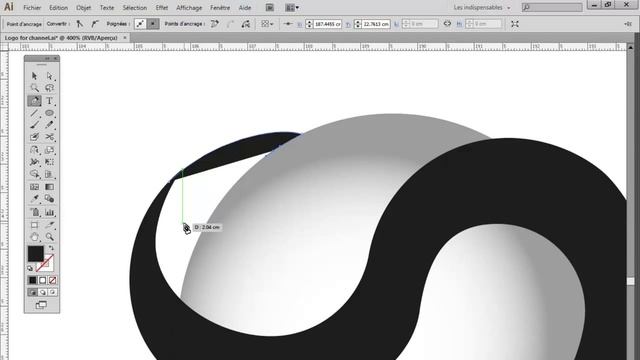The height and width of the screenshot is (360, 640).
Task: Open the Fenêtre menu
Action: click(x=220, y=8)
